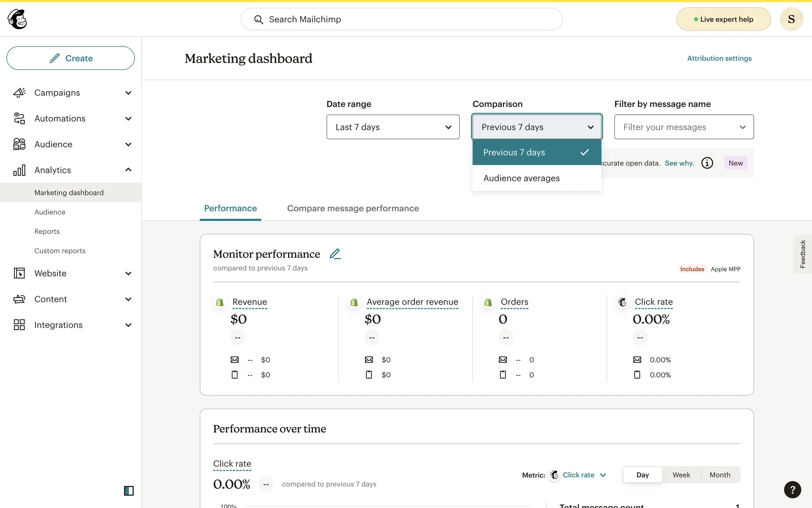Open the Filter your messages dropdown
The height and width of the screenshot is (508, 812).
coord(683,127)
